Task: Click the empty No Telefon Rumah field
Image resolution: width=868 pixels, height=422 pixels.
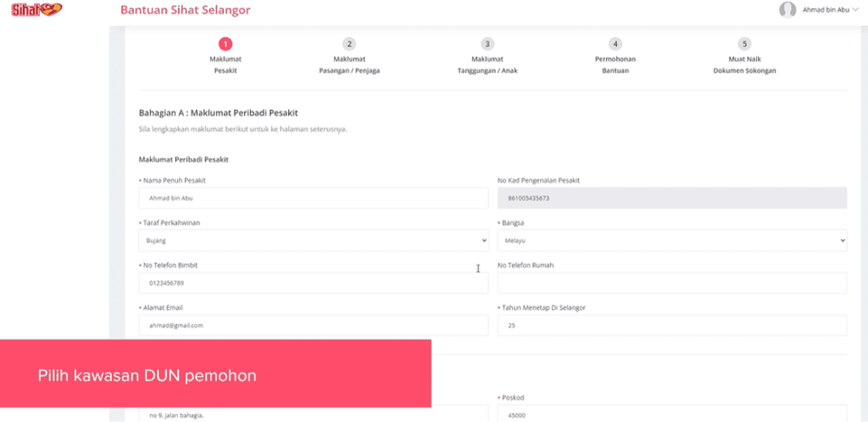Action: pos(672,283)
